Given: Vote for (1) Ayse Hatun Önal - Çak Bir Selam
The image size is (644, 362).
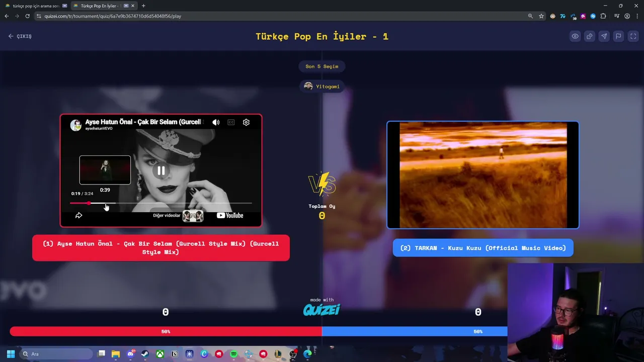Looking at the screenshot, I should pos(161,248).
